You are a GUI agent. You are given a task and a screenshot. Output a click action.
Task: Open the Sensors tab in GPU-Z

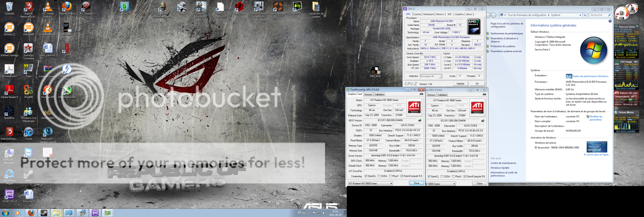(x=368, y=94)
